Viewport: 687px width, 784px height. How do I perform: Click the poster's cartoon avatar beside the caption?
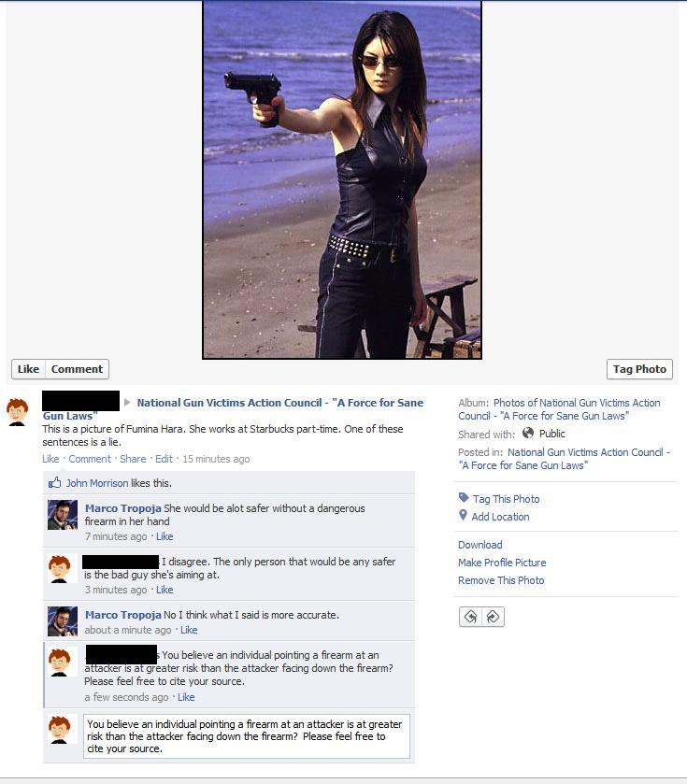coord(17,412)
